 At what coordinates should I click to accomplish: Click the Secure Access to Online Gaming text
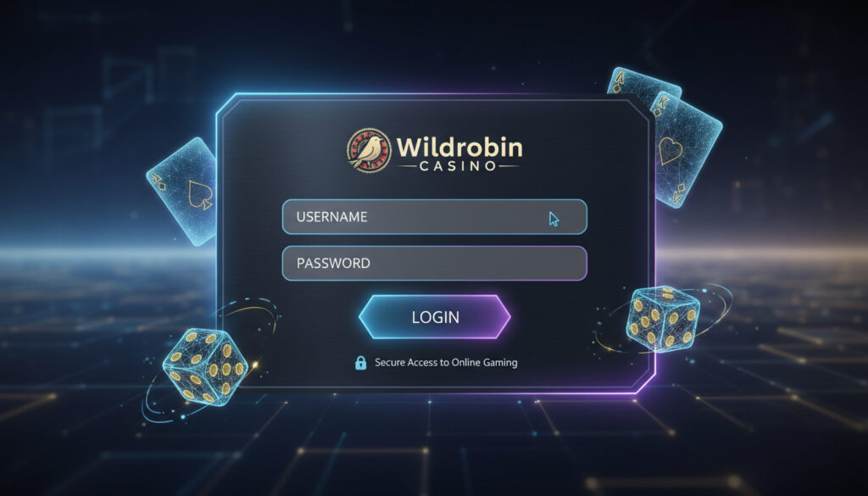click(x=446, y=363)
